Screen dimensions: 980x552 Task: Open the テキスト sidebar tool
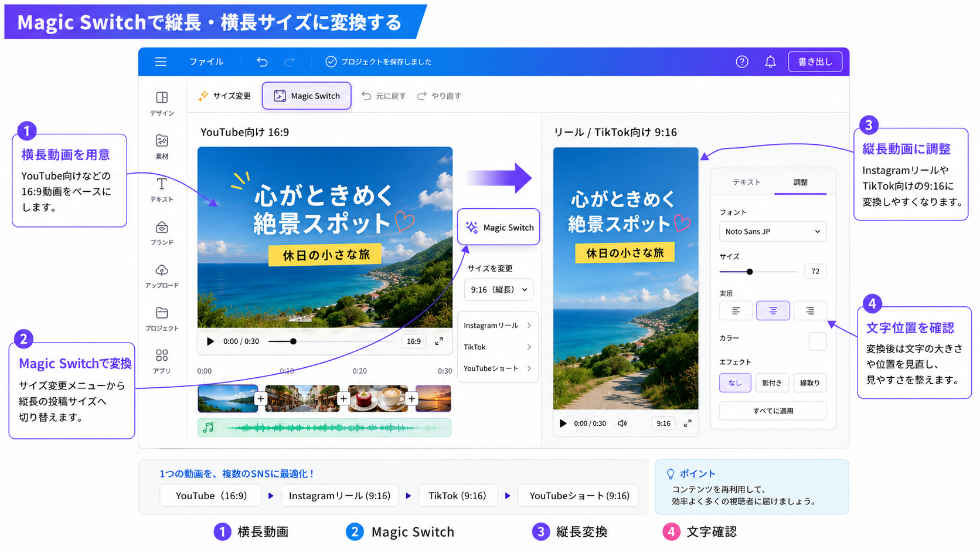tap(162, 189)
